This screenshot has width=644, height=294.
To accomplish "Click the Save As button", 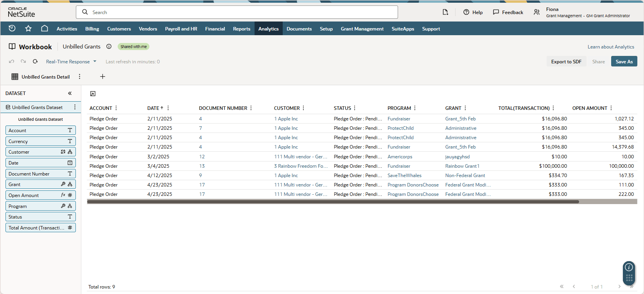I will (x=624, y=61).
